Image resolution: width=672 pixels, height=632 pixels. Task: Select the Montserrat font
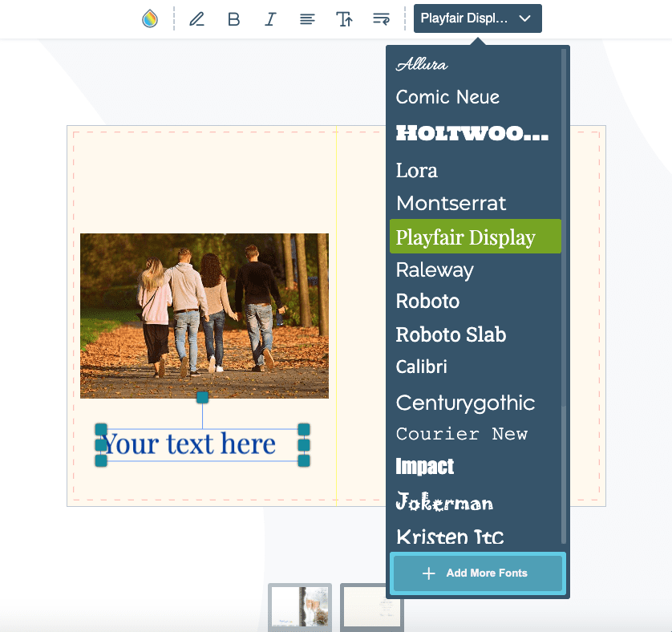[451, 203]
